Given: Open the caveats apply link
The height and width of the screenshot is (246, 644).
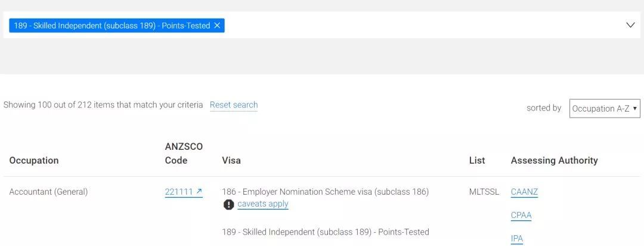Looking at the screenshot, I should 263,204.
